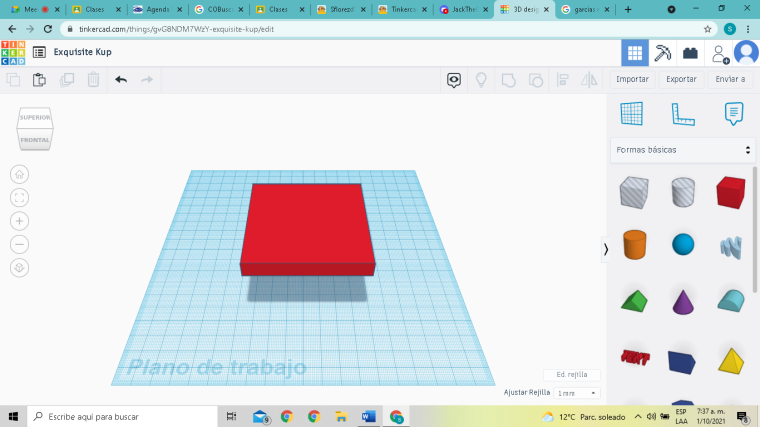The height and width of the screenshot is (427, 760).
Task: Pick the dark blue wedge shape
Action: click(681, 362)
